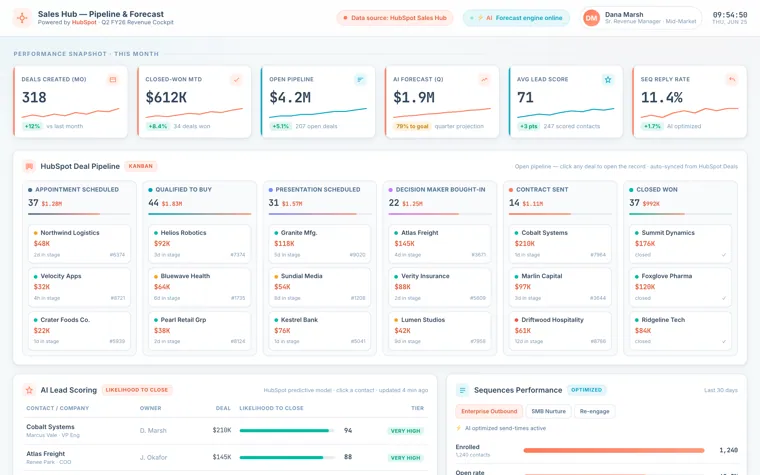Click the Atlas Freight VERY HIGH tier badge
Viewport: 760px width, 475px height.
[x=405, y=458]
